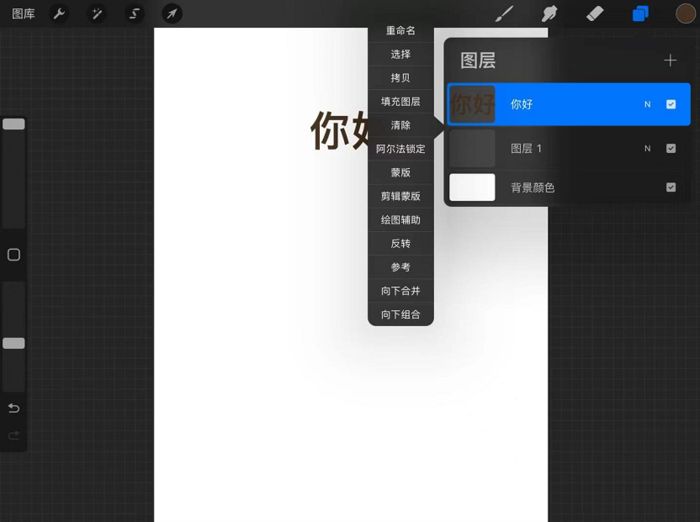Viewport: 700px width, 522px height.
Task: Choose 向下合并 in layer menu
Action: pos(400,291)
